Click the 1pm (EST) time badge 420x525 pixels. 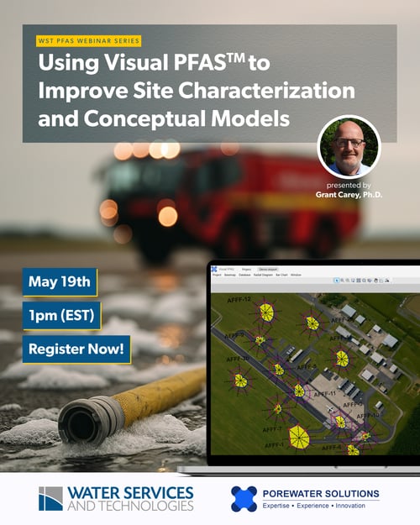tap(61, 315)
